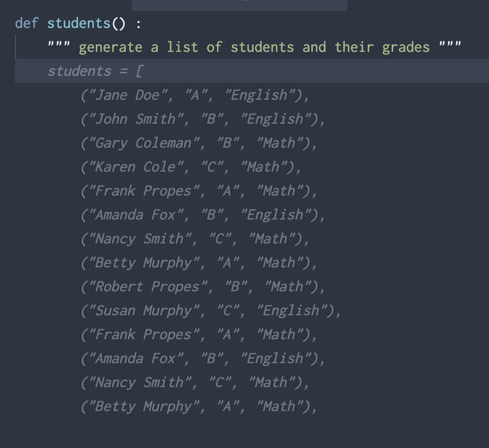The image size is (489, 448).
Task: Click the Karen Cole tuple line
Action: (x=191, y=168)
